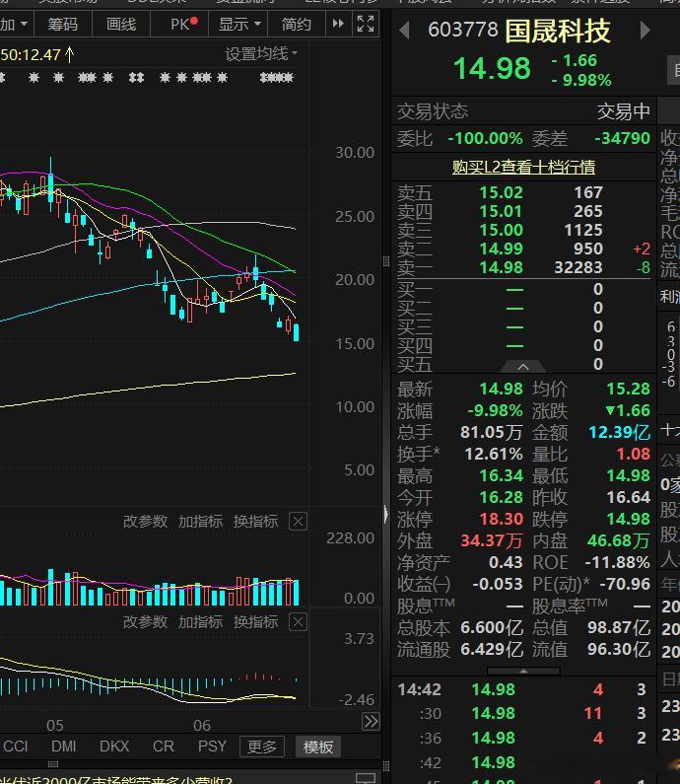The width and height of the screenshot is (680, 784).
Task: Click 加指标 in volume indicator panel
Action: [x=200, y=521]
